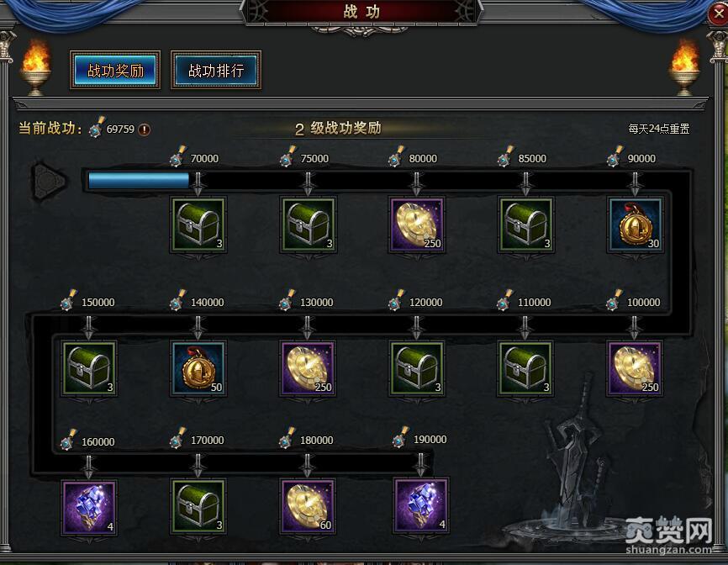Click the 每天24点重置 reset notice
Image resolution: width=728 pixels, height=565 pixels.
click(658, 129)
